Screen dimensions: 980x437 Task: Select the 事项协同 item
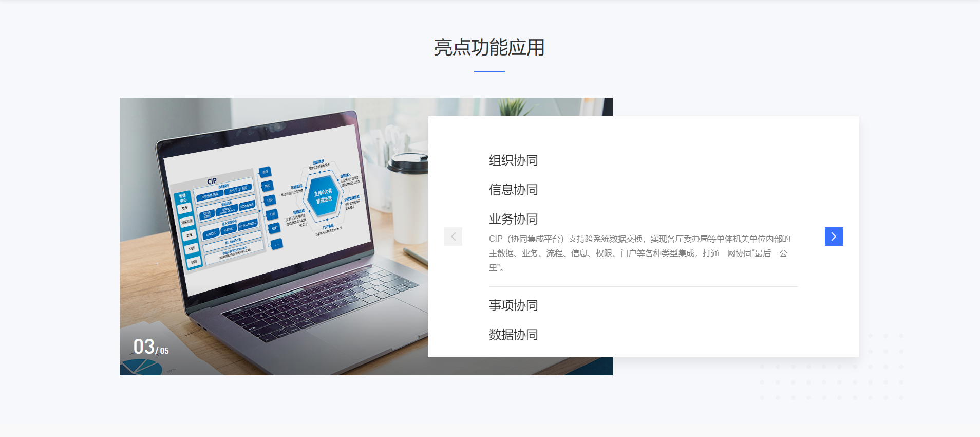pos(514,305)
